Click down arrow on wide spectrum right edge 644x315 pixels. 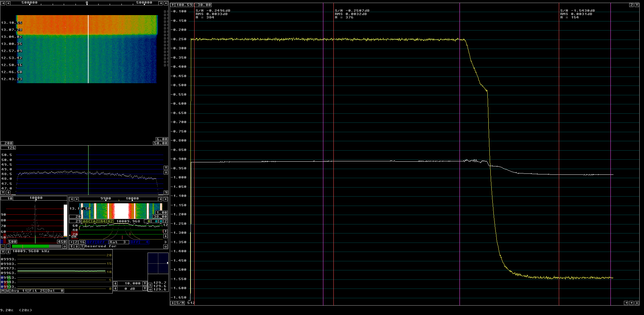coord(166,172)
